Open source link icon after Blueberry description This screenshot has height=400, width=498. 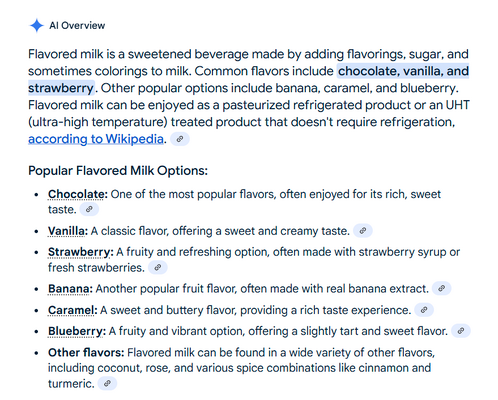461,331
